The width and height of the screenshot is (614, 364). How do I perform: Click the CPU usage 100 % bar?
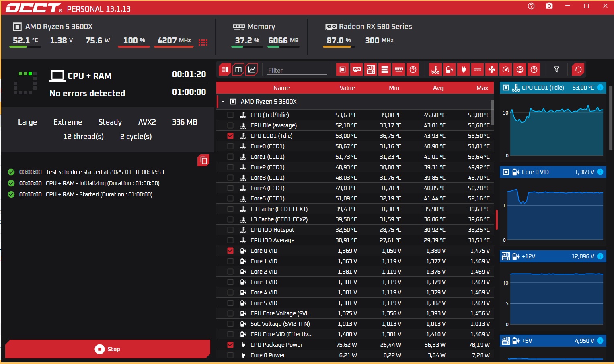click(134, 47)
